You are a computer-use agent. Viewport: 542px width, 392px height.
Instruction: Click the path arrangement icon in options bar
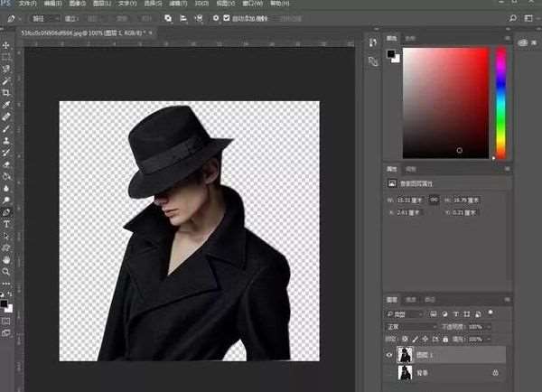tap(199, 18)
